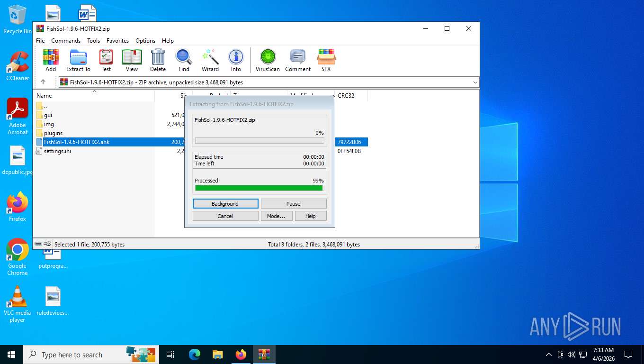Select the dcpublic.jpg desktop file
Viewport: 644px width, 364px height.
[x=17, y=161]
